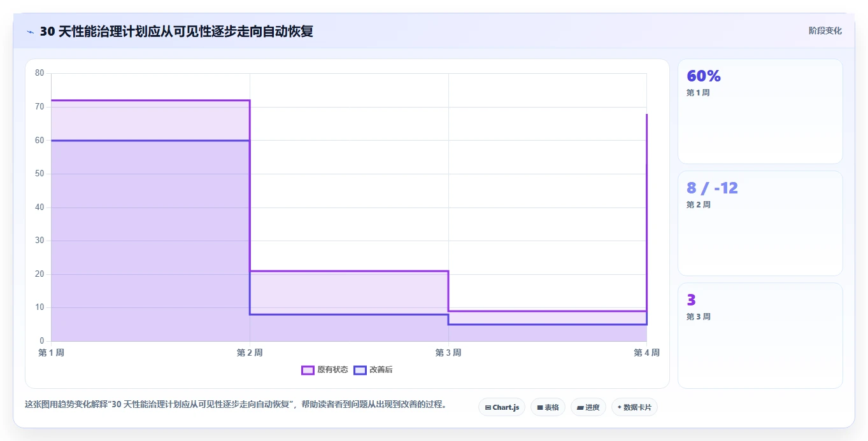Image resolution: width=868 pixels, height=441 pixels.
Task: Toggle the 改善后 legend swatch
Action: pos(360,370)
